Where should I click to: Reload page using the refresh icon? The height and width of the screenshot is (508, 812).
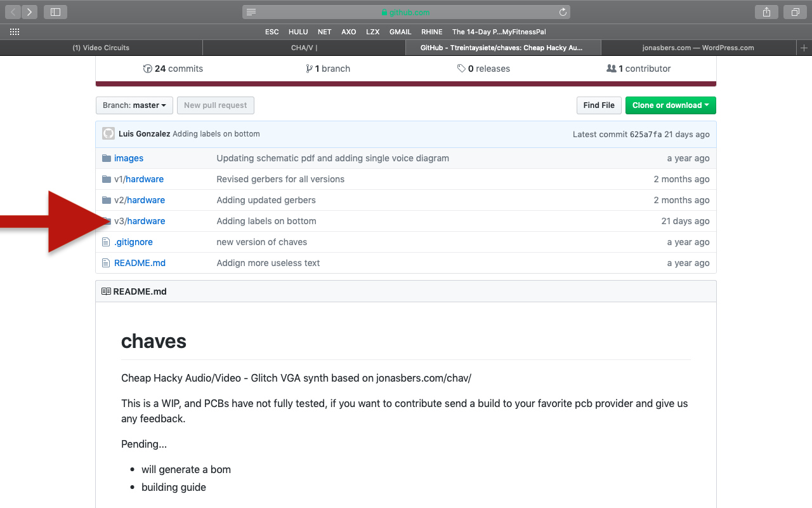point(562,12)
